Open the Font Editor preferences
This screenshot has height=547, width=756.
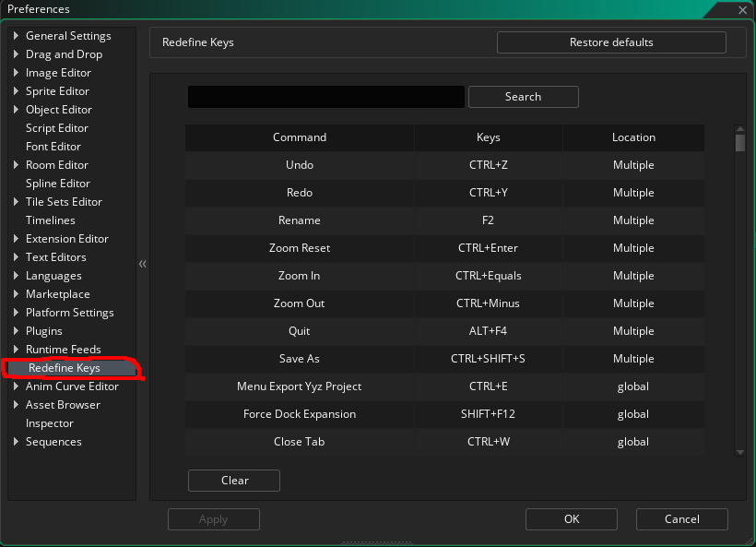pyautogui.click(x=53, y=146)
